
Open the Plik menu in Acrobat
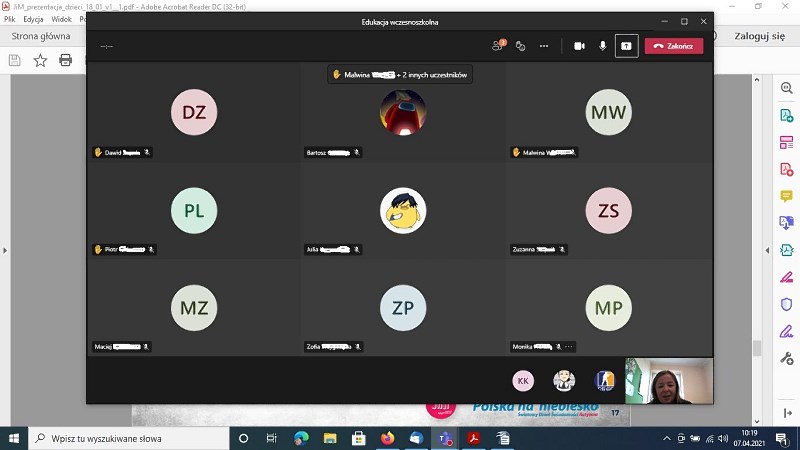click(10, 19)
